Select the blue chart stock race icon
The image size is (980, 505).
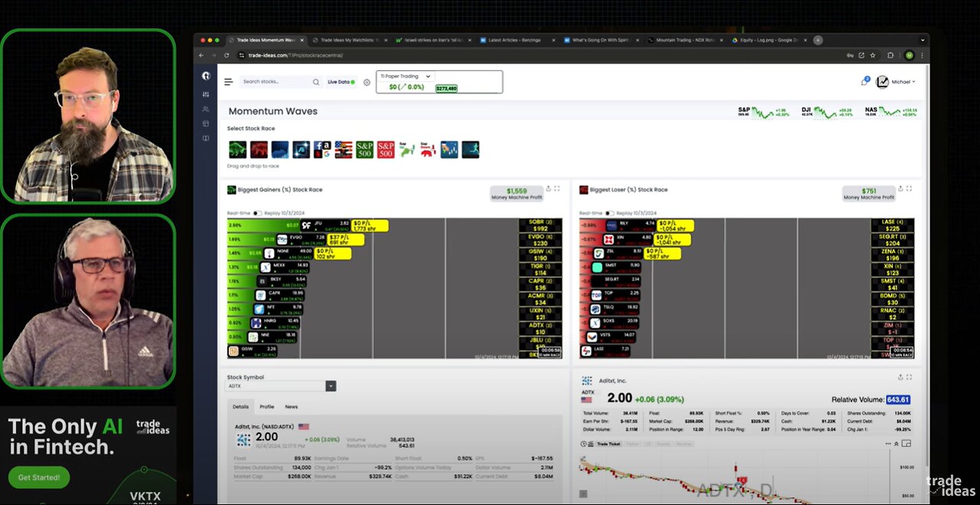[x=279, y=149]
